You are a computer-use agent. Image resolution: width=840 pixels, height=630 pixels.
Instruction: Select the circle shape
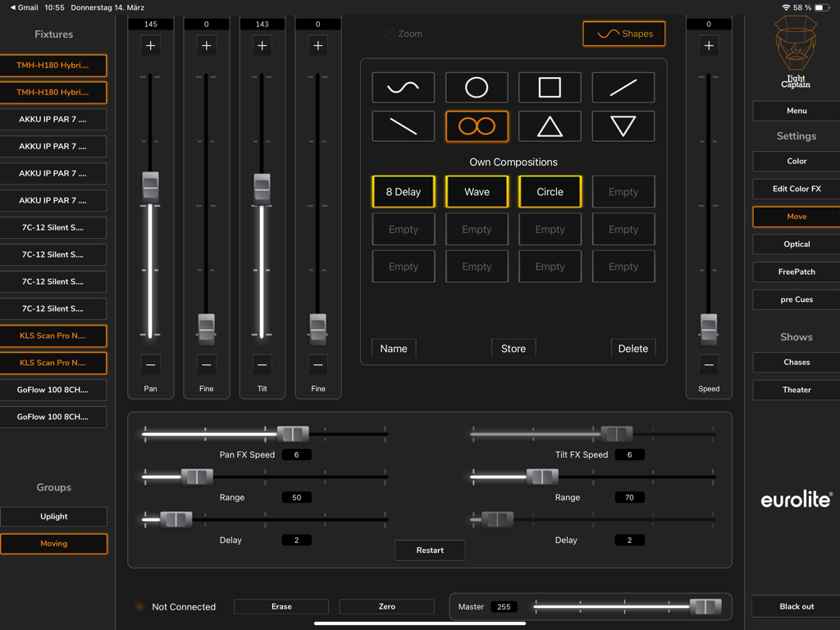click(477, 87)
